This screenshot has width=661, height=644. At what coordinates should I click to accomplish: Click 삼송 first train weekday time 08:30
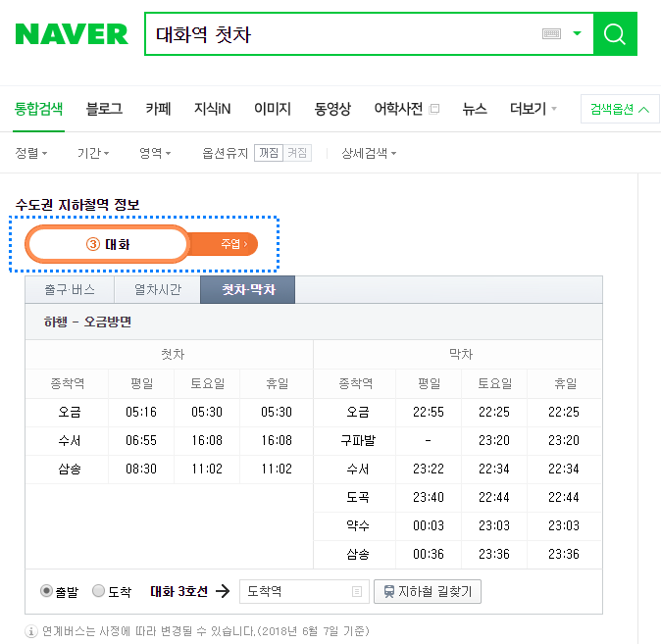[141, 469]
